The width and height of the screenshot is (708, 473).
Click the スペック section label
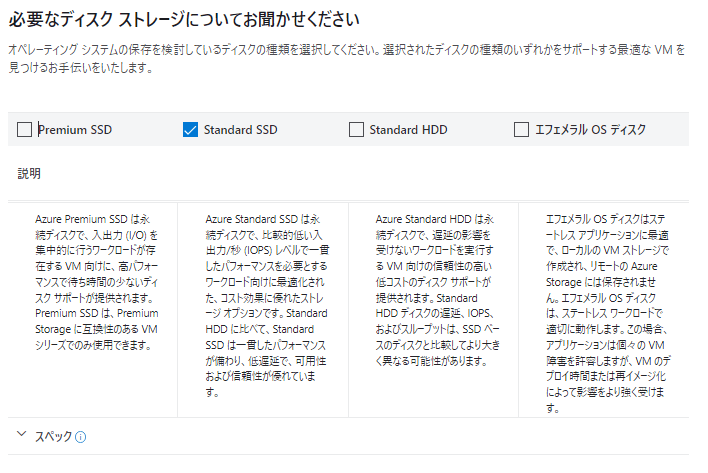[53, 436]
